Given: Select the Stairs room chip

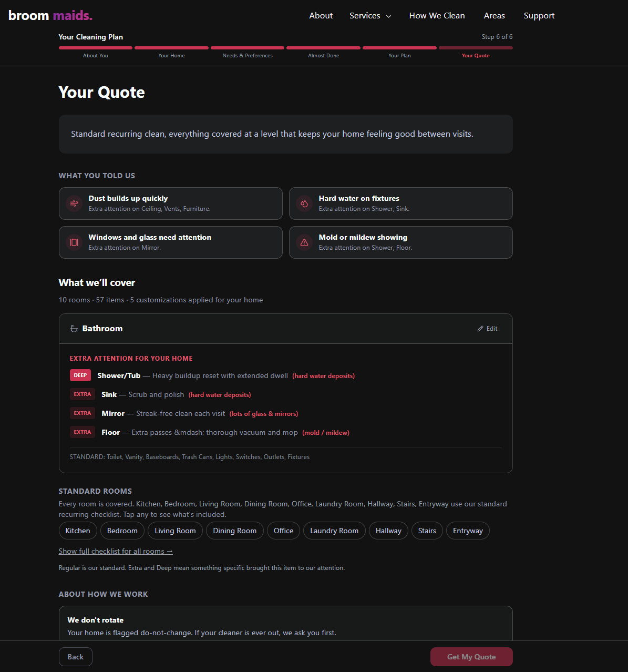Looking at the screenshot, I should pos(427,531).
